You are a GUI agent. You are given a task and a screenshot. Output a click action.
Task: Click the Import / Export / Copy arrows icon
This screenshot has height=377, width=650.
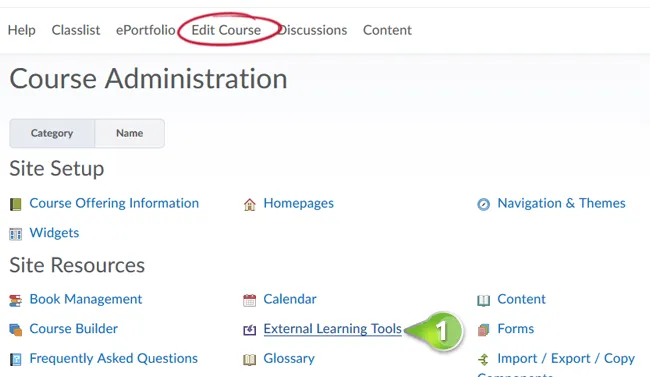point(483,360)
